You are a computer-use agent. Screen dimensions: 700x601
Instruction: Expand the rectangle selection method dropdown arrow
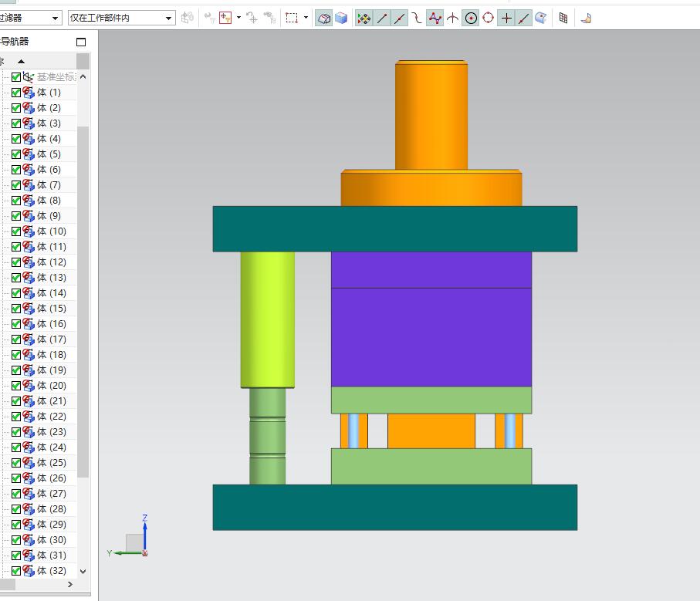[306, 18]
